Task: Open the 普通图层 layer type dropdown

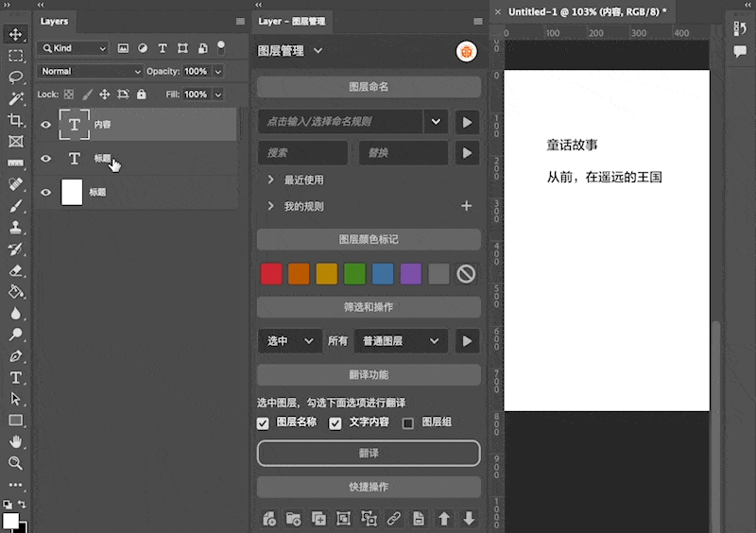Action: (401, 341)
